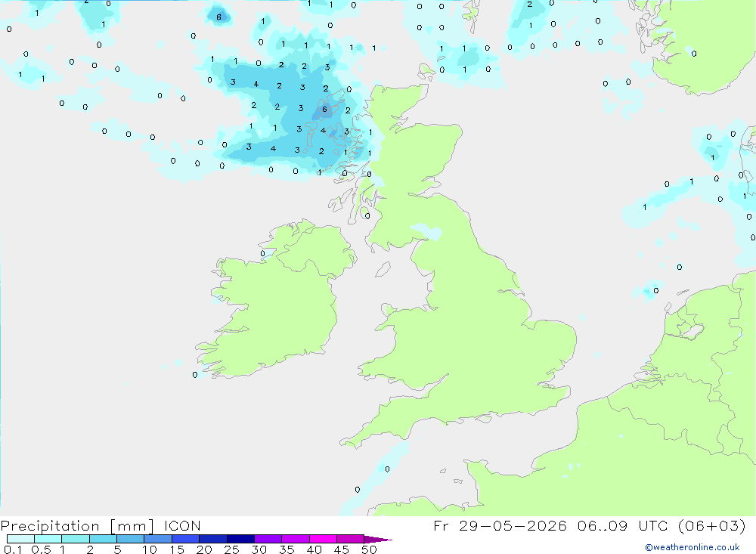This screenshot has width=756, height=554.
Task: Click the "15" legend scale label
Action: point(176,549)
